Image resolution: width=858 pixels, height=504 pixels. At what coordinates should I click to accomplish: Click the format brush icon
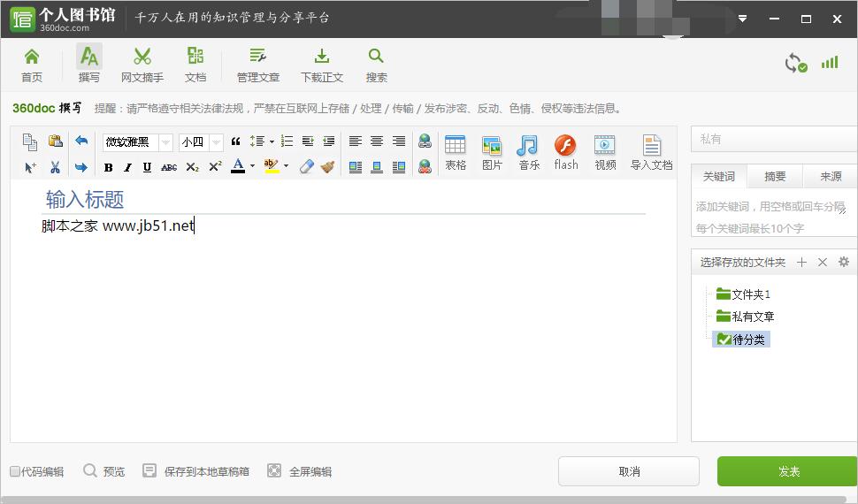coord(328,166)
